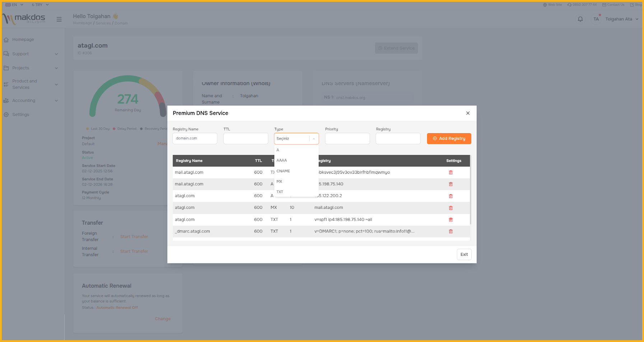
Task: Open Settings via the gear icon
Action: (x=6, y=114)
